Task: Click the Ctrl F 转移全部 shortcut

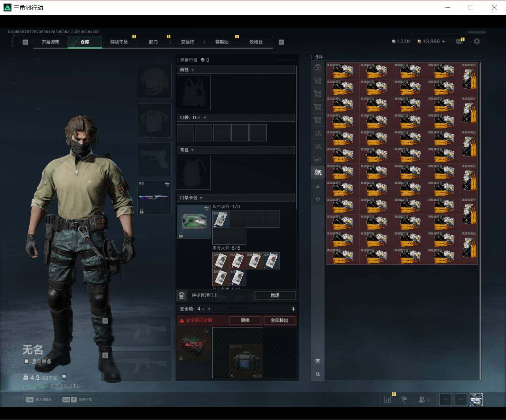Action: [77, 399]
